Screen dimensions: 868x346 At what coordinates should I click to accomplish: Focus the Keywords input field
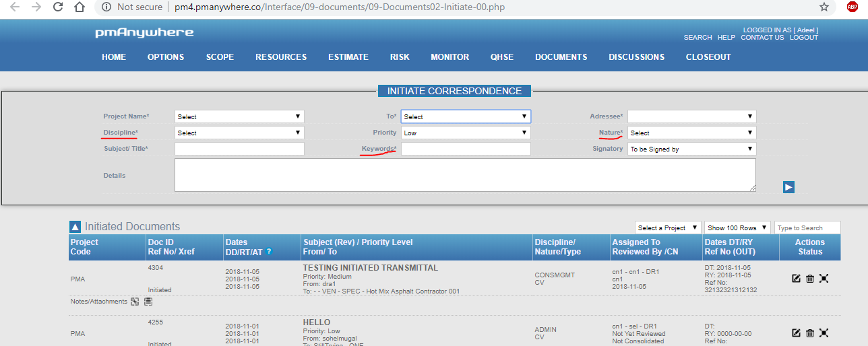tap(466, 149)
